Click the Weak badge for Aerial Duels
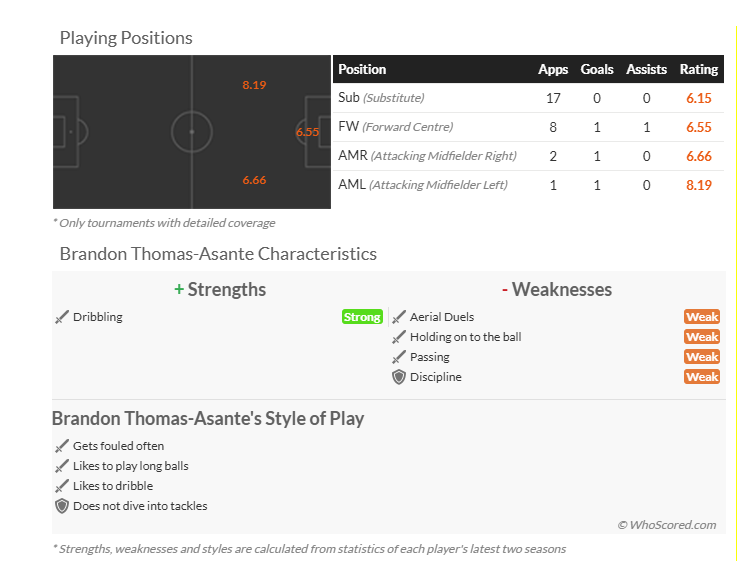737x561 pixels. (702, 317)
